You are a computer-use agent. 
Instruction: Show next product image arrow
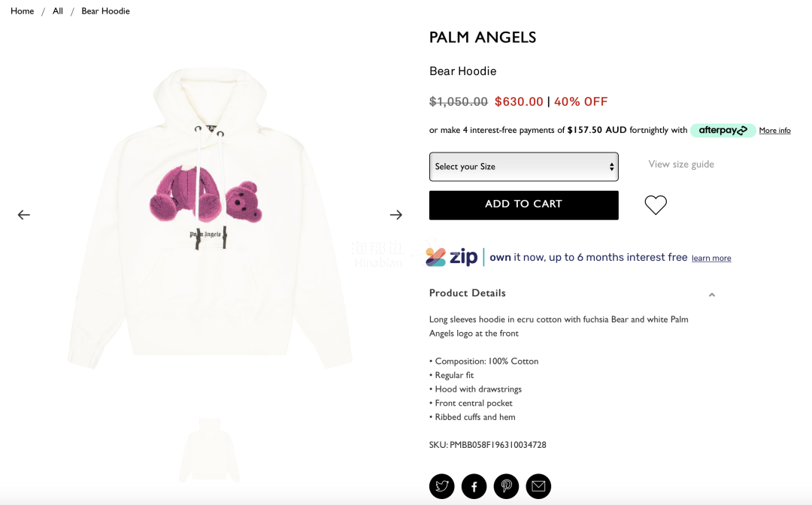coord(396,215)
